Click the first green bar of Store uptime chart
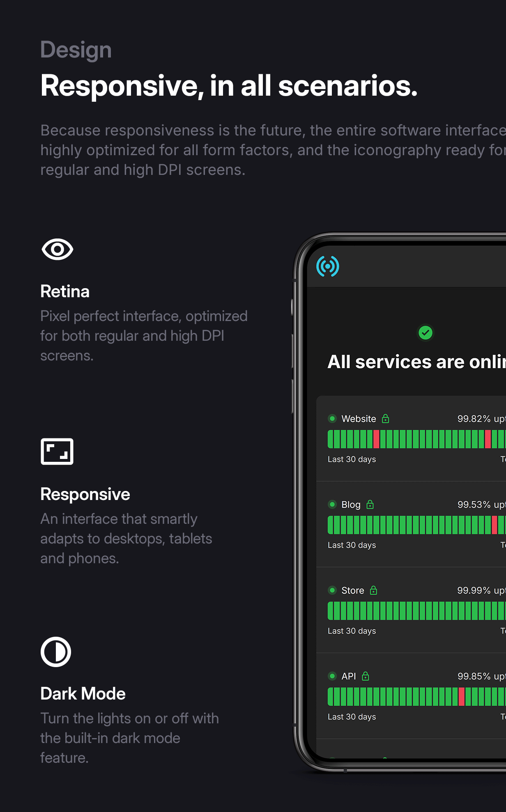 point(330,610)
